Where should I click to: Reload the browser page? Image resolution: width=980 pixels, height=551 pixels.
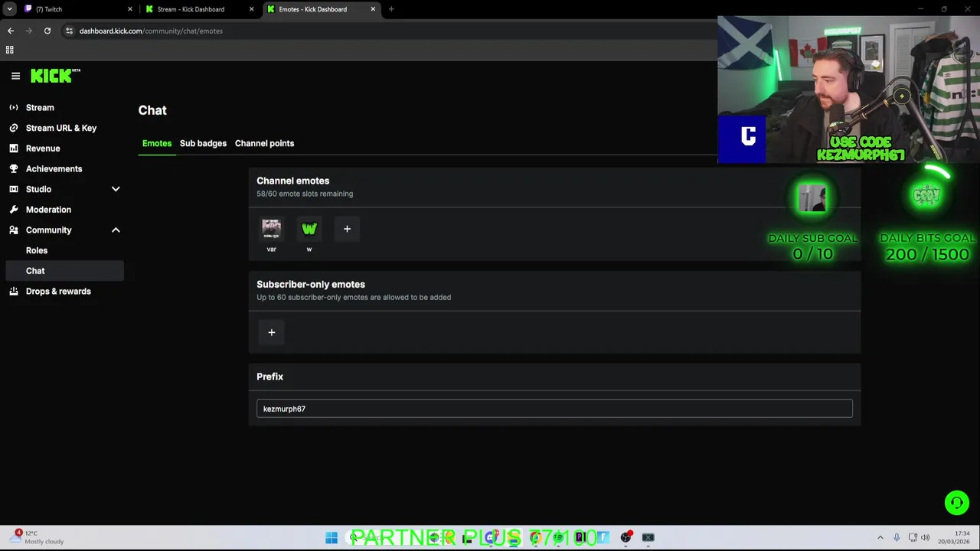point(47,31)
